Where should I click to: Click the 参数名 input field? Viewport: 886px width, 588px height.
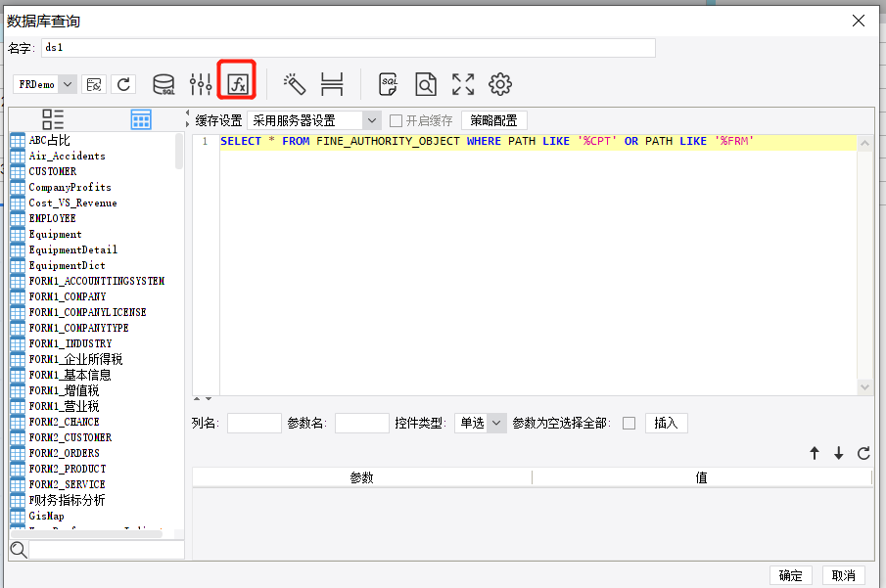pos(361,423)
